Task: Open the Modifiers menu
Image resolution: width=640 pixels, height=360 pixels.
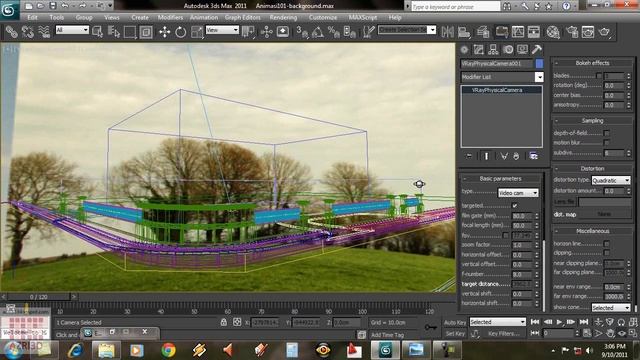Action: pyautogui.click(x=170, y=18)
